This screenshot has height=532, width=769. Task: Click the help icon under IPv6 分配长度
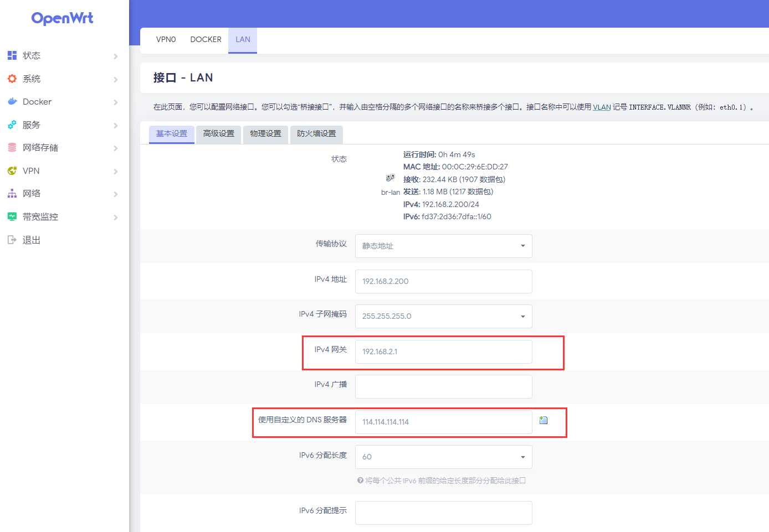coord(360,481)
